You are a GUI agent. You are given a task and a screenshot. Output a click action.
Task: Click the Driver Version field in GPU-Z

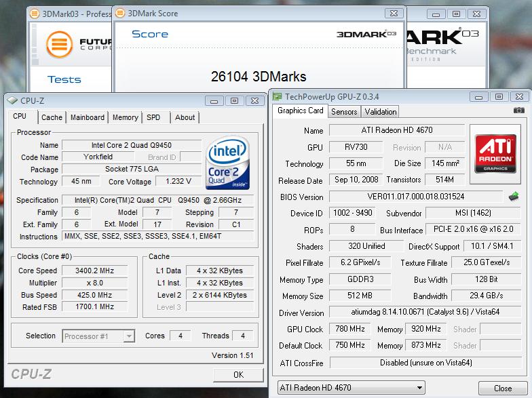425,312
